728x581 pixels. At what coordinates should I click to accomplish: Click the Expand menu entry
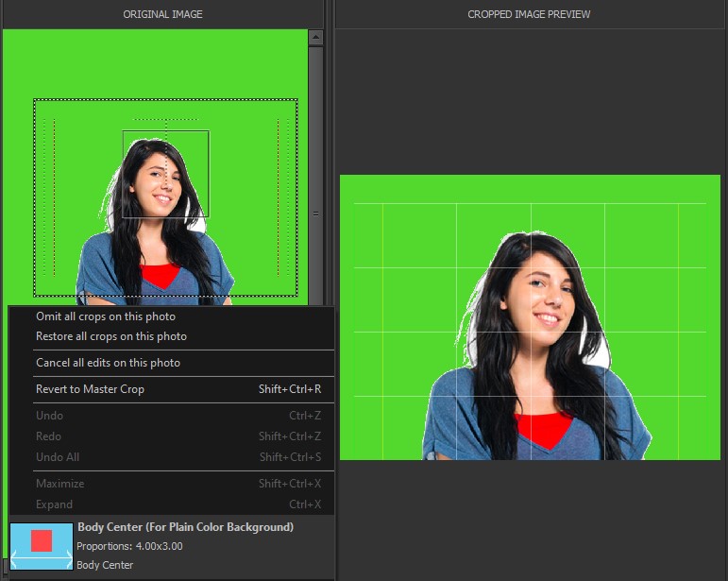(x=54, y=504)
